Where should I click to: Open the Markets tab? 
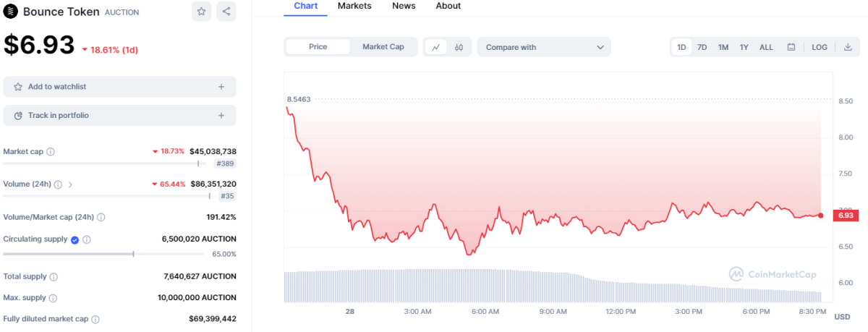354,6
